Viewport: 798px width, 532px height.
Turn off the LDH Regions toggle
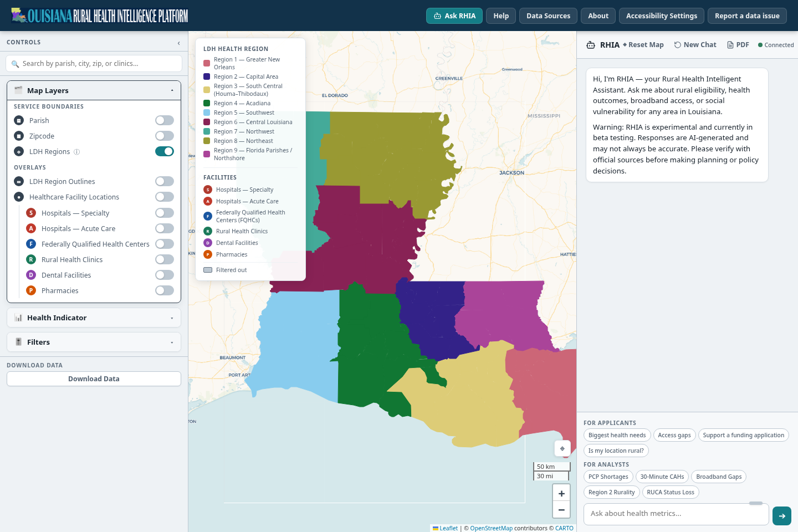[x=165, y=151]
